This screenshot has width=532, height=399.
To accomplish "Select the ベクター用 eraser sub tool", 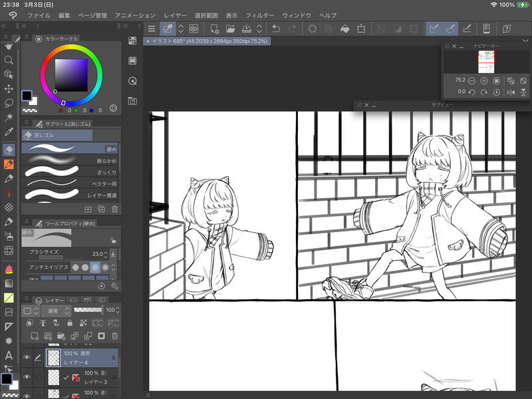I will (x=70, y=184).
